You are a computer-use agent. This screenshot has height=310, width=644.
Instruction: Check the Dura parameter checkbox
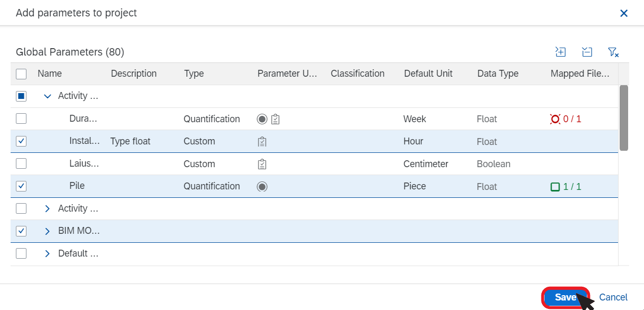(21, 119)
